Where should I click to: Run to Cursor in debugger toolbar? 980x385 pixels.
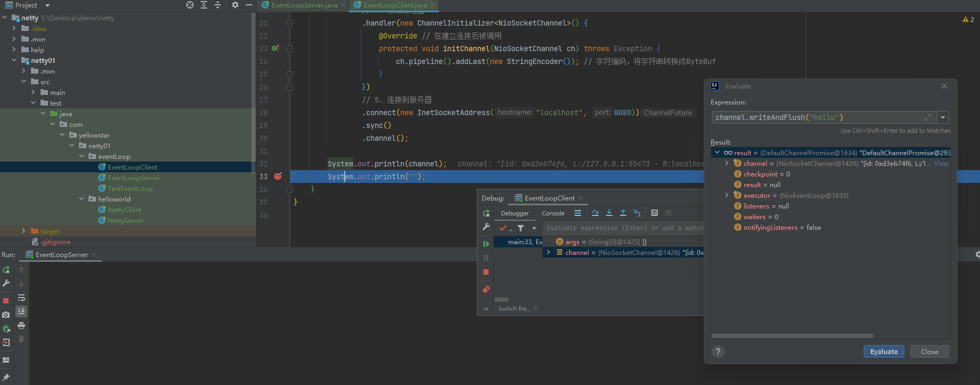click(x=637, y=213)
